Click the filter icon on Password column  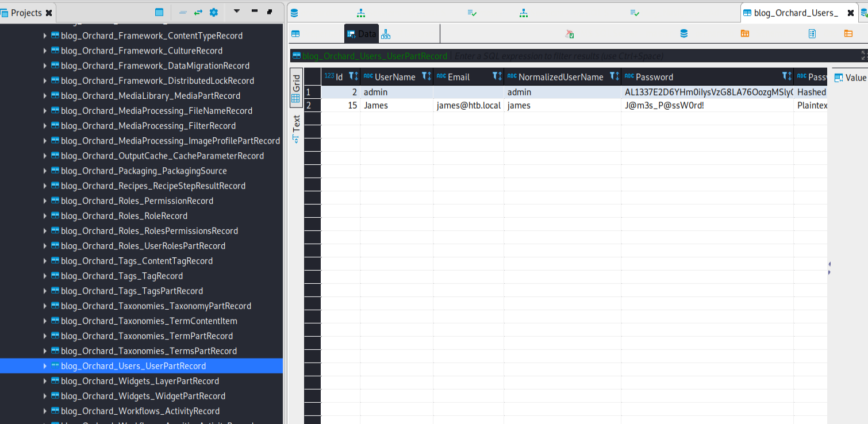(786, 76)
